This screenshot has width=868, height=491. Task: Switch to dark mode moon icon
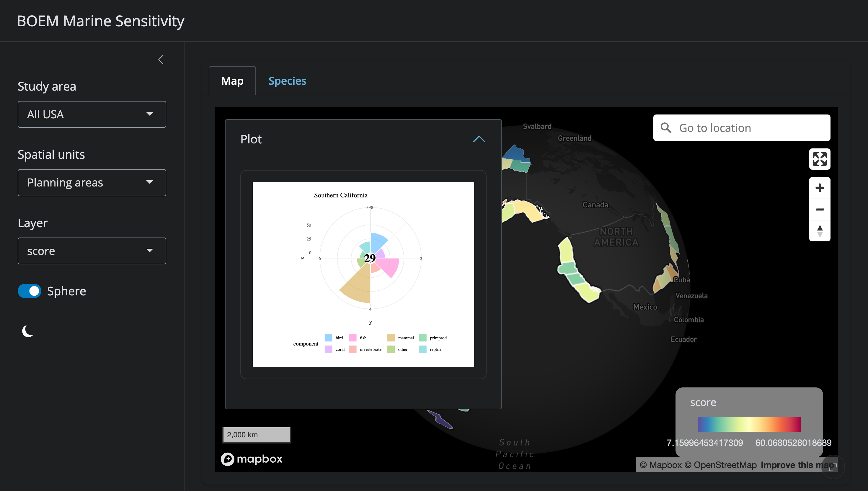pos(28,331)
